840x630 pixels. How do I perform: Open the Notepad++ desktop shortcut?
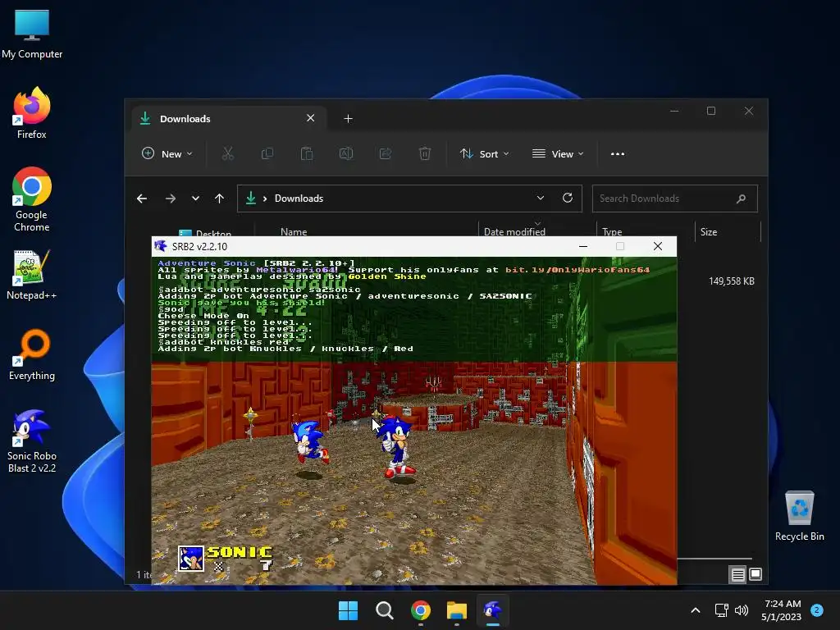click(32, 274)
